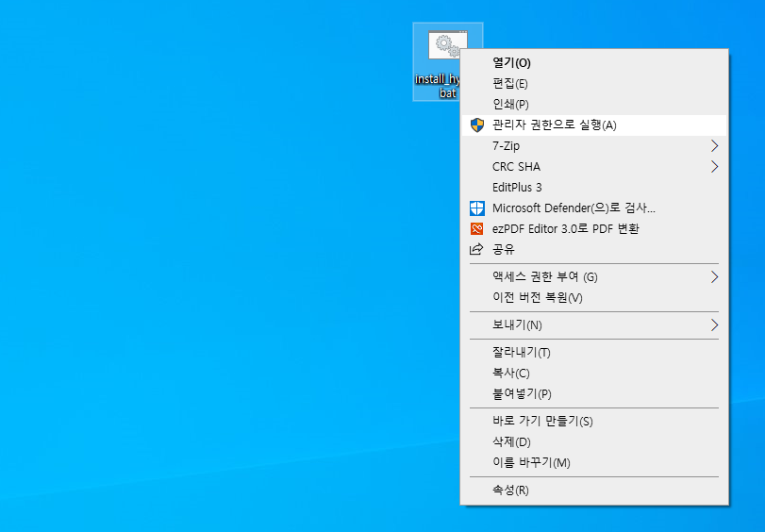Expand the 보내기(N) submenu arrow
The height and width of the screenshot is (532, 765).
coord(714,324)
